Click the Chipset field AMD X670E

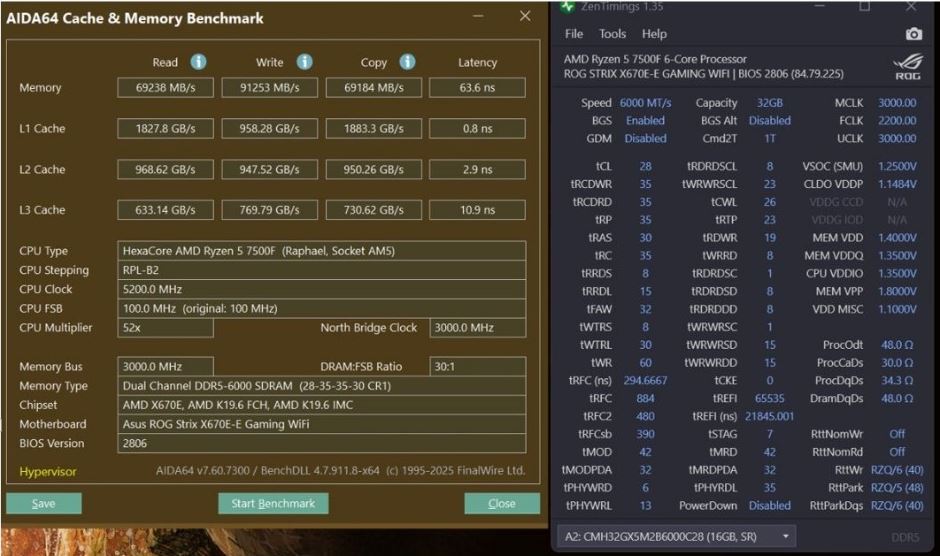pos(322,405)
